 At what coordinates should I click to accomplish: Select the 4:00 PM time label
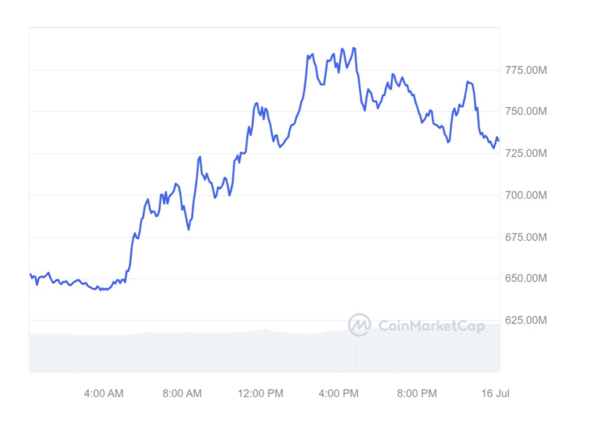click(338, 393)
